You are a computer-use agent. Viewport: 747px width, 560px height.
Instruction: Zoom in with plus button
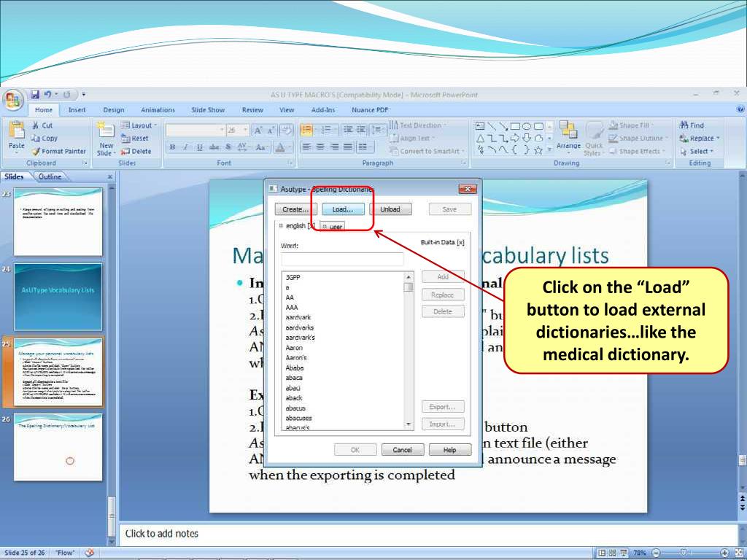[x=724, y=553]
